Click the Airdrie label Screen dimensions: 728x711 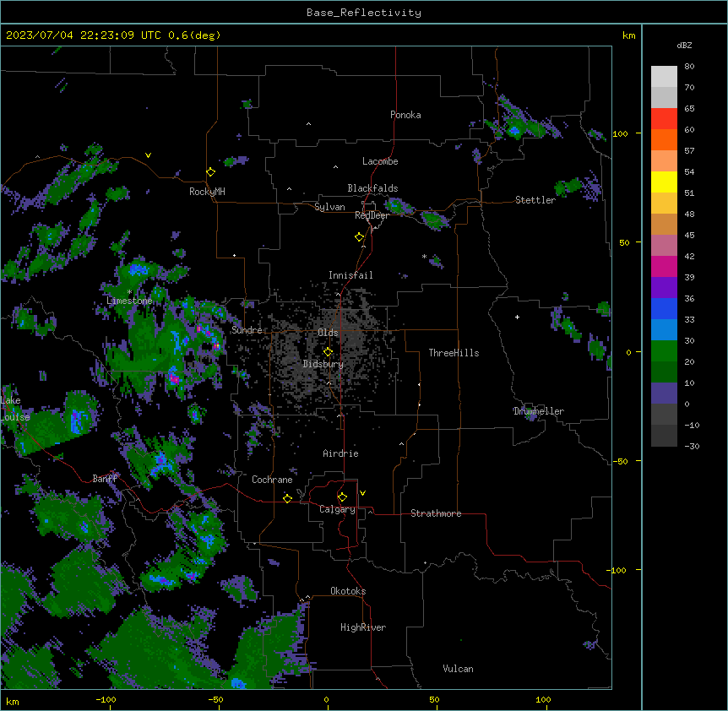click(x=340, y=453)
